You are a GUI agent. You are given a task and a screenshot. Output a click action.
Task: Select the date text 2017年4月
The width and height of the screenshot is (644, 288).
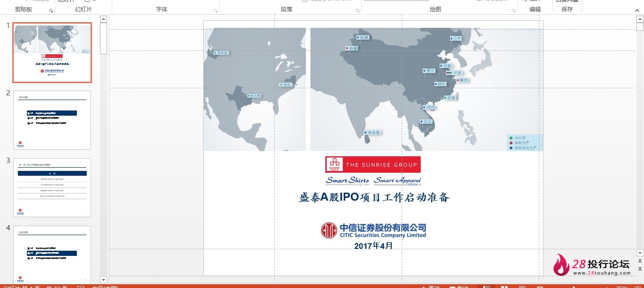click(x=373, y=246)
